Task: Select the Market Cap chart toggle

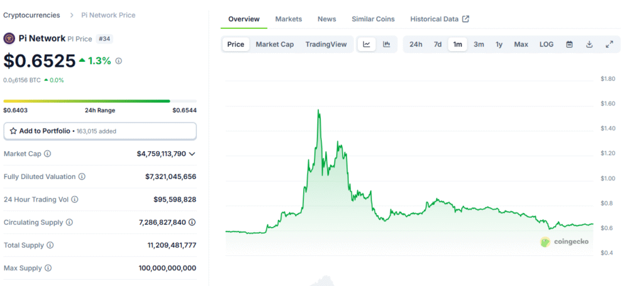Action: point(275,45)
